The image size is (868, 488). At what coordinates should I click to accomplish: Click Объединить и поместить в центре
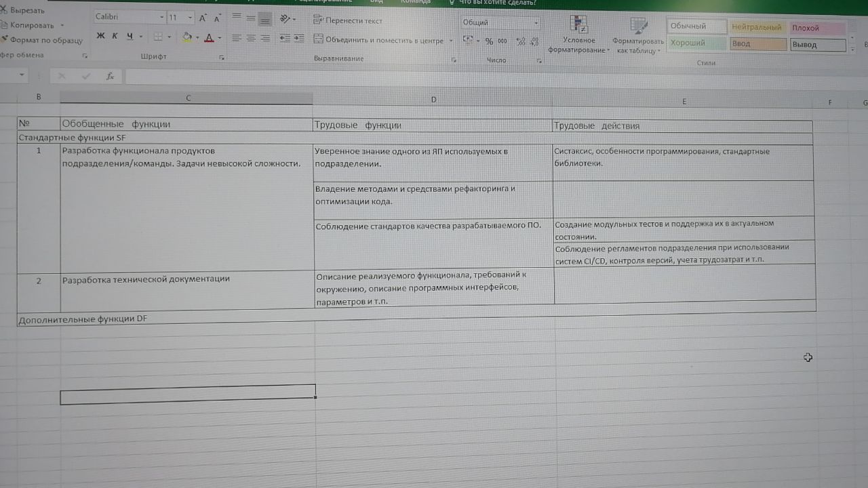point(378,40)
